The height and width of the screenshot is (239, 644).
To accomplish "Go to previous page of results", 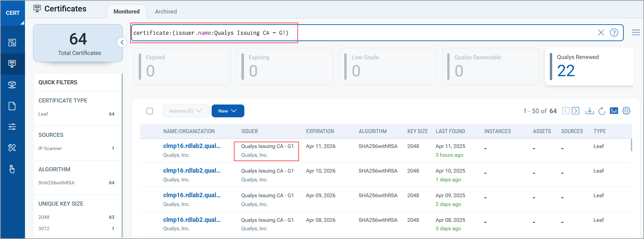I will 566,111.
